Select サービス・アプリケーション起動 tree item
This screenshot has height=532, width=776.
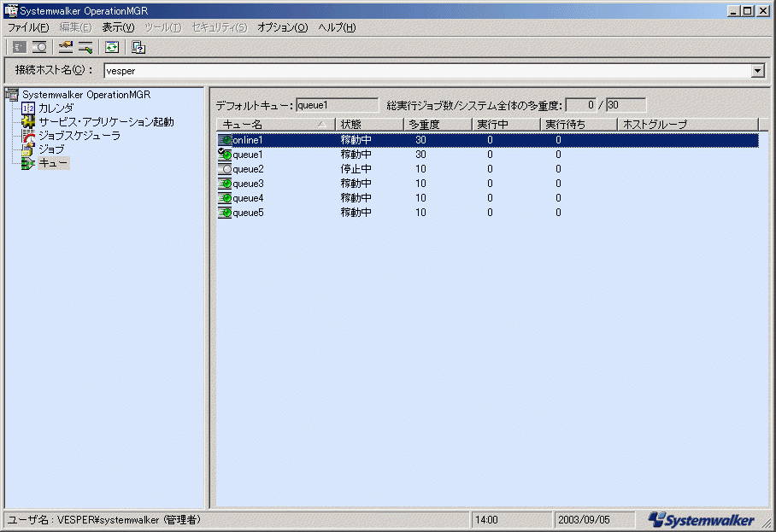pyautogui.click(x=106, y=121)
